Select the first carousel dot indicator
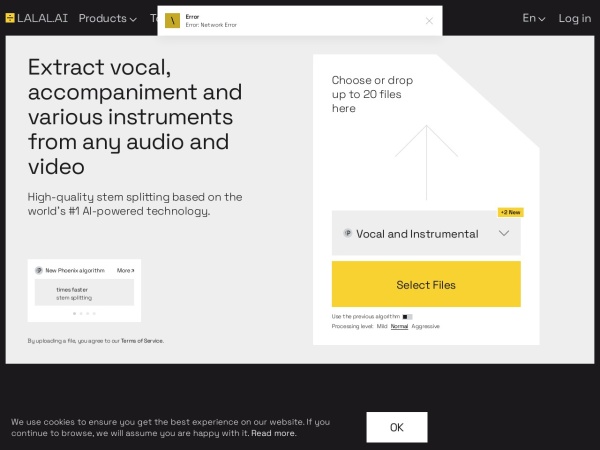600x450 pixels. [x=74, y=313]
